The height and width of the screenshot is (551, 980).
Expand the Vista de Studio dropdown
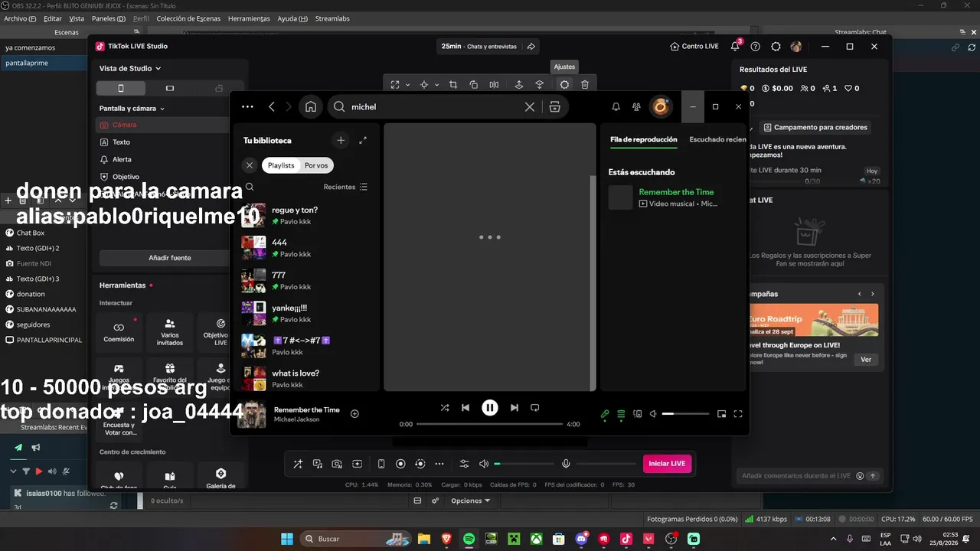click(130, 68)
